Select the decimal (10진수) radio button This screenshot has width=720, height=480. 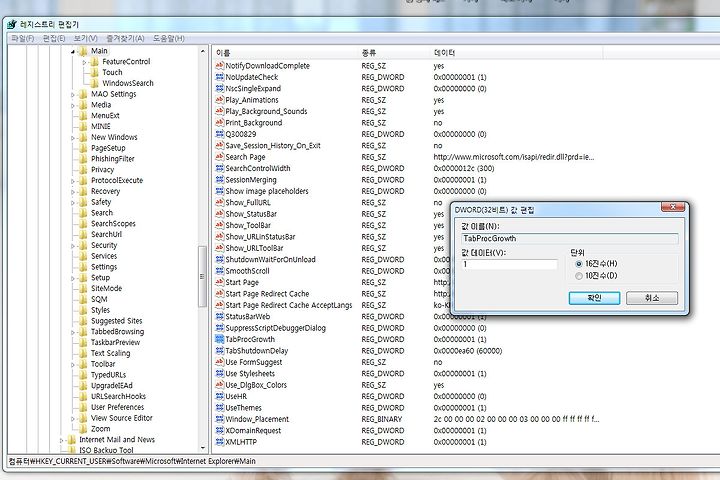[579, 276]
